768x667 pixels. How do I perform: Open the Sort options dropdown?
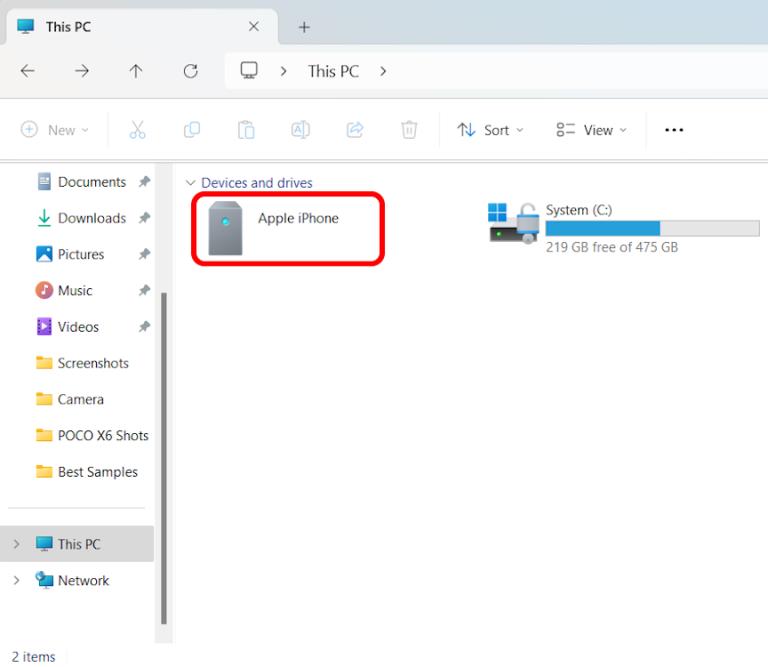[490, 130]
